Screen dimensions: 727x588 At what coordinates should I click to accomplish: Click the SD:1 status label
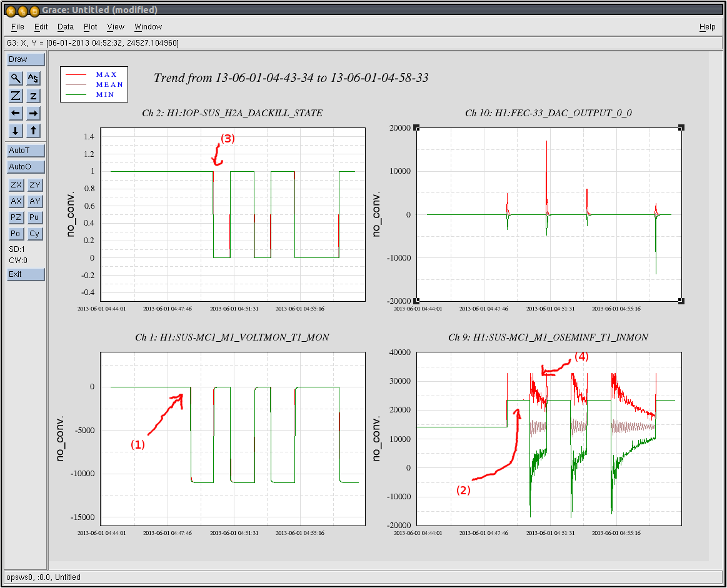[17, 249]
